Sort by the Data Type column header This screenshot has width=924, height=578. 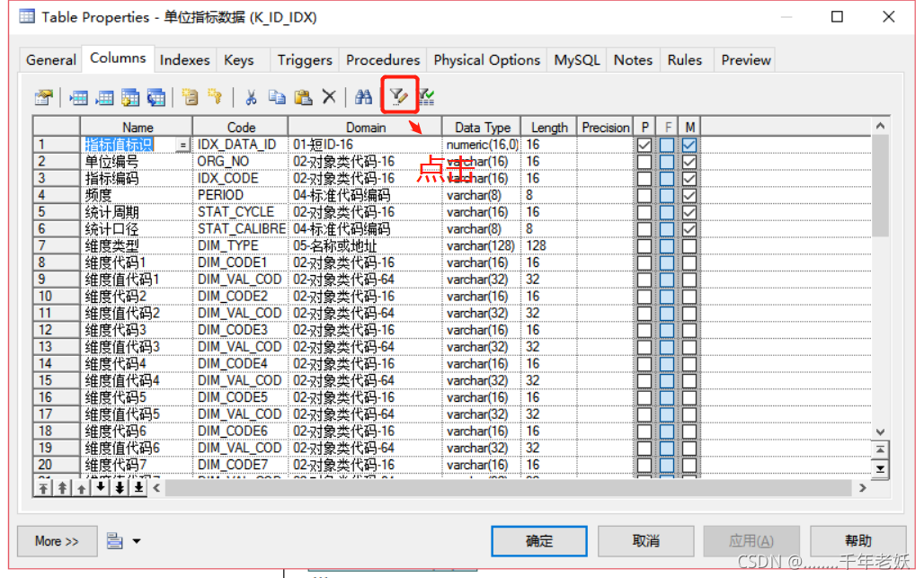[482, 128]
